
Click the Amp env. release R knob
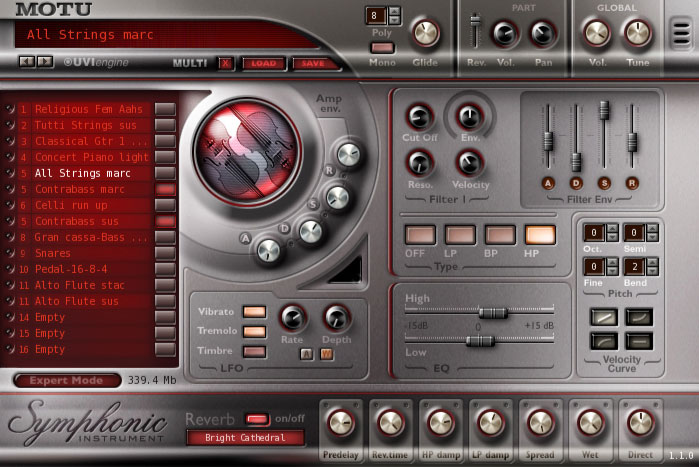(349, 156)
